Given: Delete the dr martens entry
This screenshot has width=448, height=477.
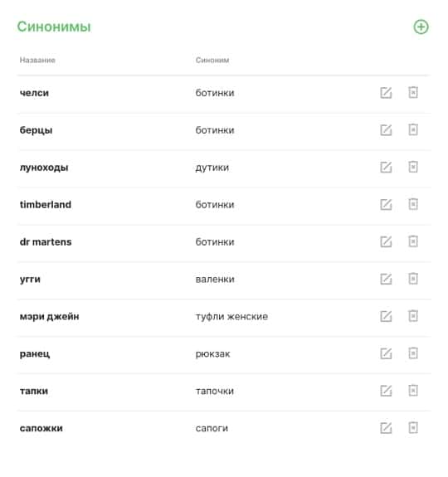Looking at the screenshot, I should 413,241.
